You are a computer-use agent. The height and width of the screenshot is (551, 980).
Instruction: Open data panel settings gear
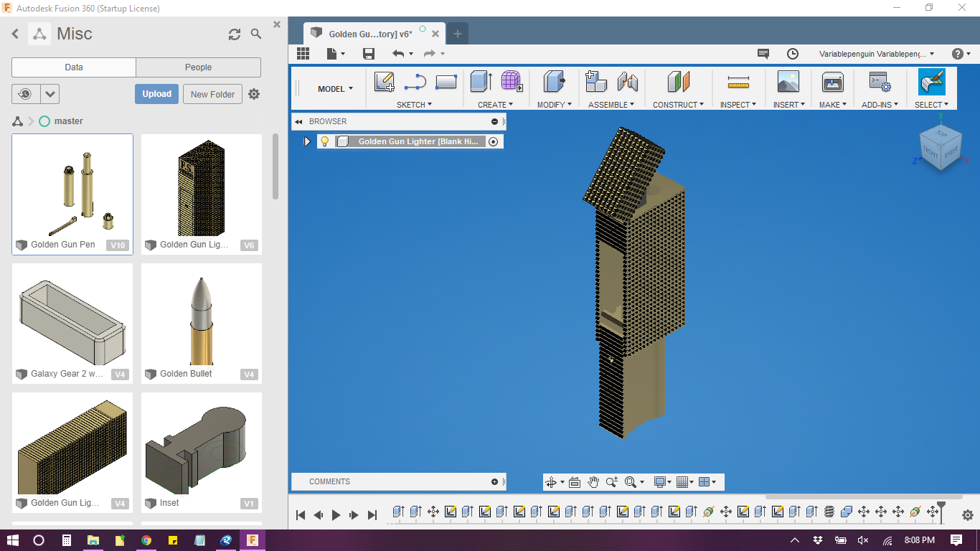pyautogui.click(x=254, y=94)
